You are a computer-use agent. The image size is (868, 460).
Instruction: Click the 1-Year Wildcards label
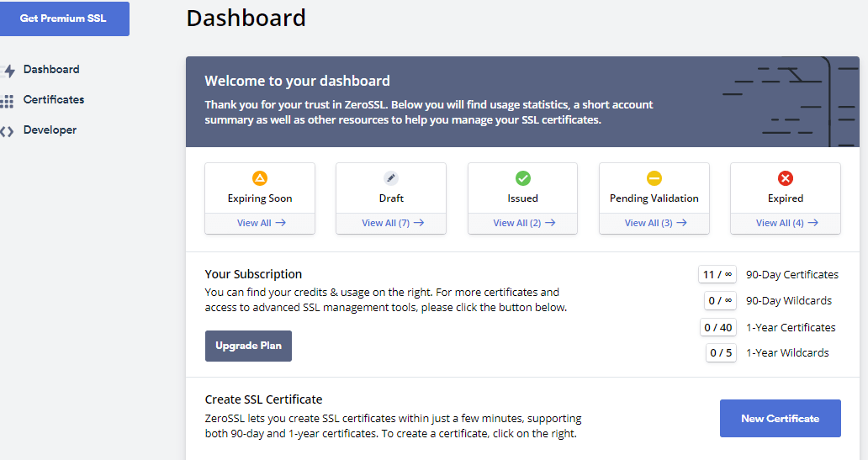coord(788,352)
